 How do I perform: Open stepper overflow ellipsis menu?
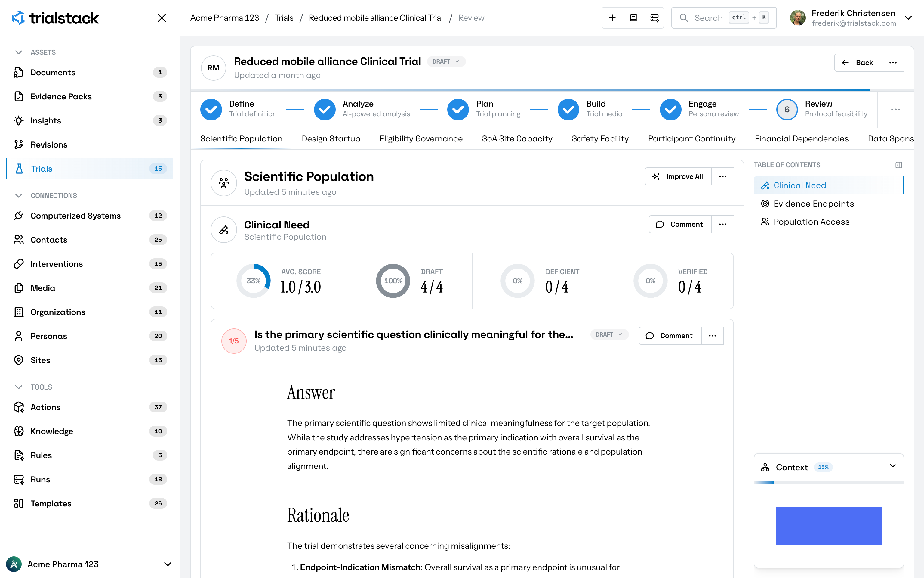click(x=896, y=110)
